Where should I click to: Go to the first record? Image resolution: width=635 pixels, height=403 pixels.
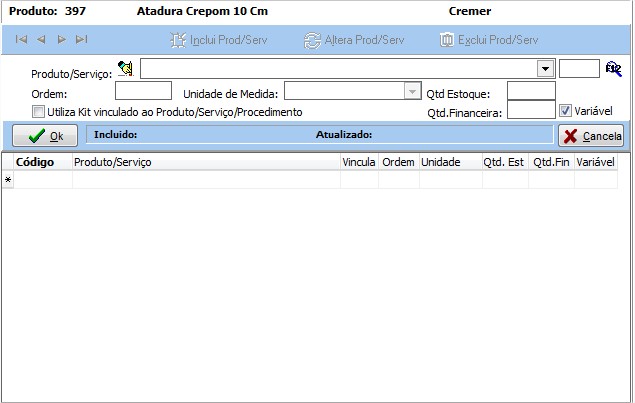point(21,40)
